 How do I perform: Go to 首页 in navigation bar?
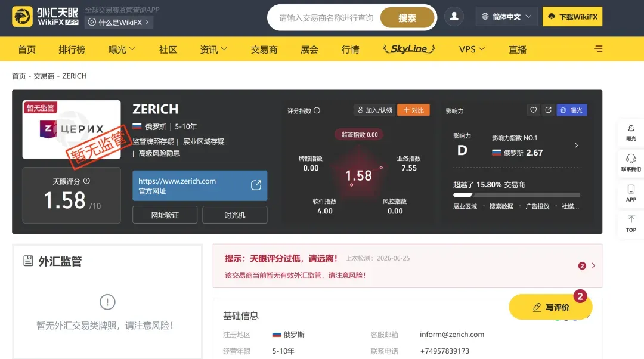[x=27, y=49]
